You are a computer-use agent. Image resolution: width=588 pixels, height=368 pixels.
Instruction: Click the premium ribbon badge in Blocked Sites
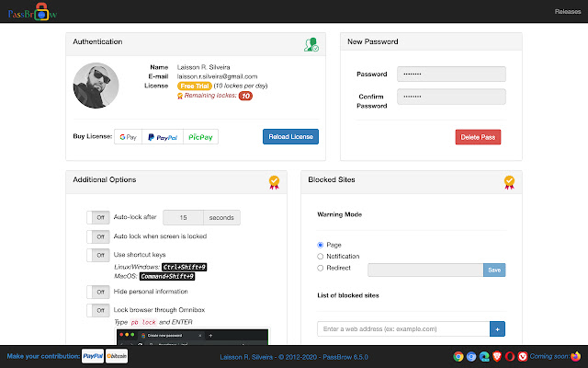(509, 181)
